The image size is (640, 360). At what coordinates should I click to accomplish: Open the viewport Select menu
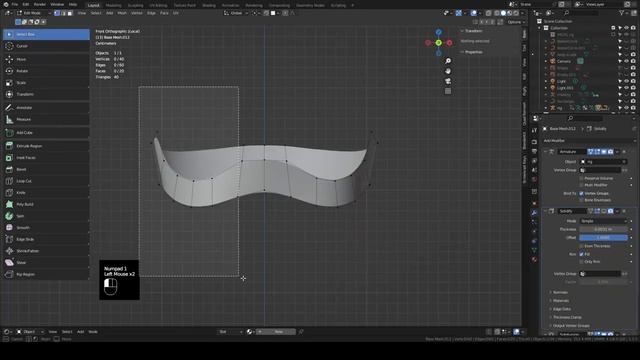[x=96, y=13]
